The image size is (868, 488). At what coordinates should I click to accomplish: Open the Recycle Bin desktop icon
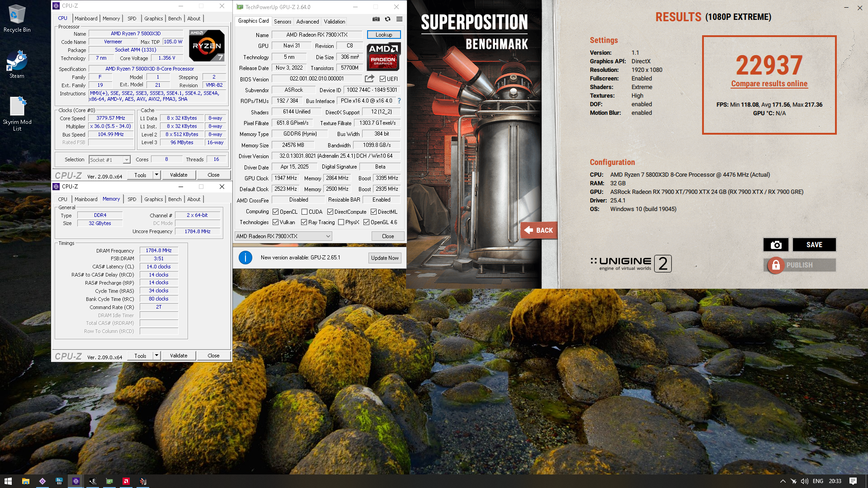pyautogui.click(x=17, y=19)
